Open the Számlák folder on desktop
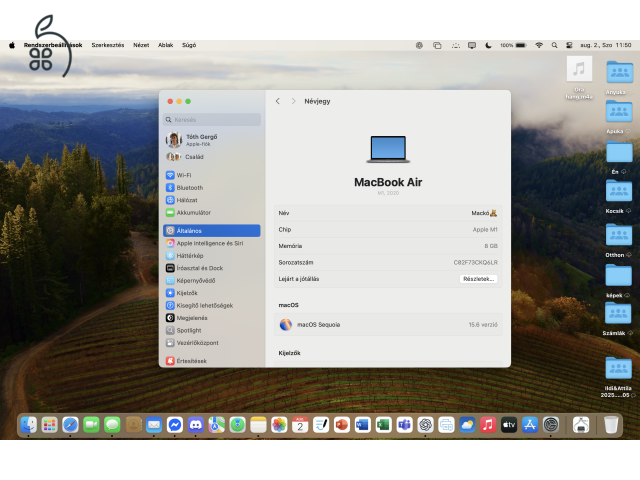 point(618,319)
